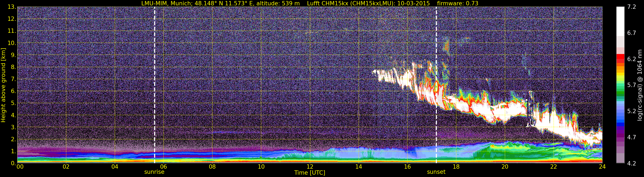Click the plot title starting 'LMU-MIM, Munich'
The image size is (644, 177).
(x=310, y=3)
